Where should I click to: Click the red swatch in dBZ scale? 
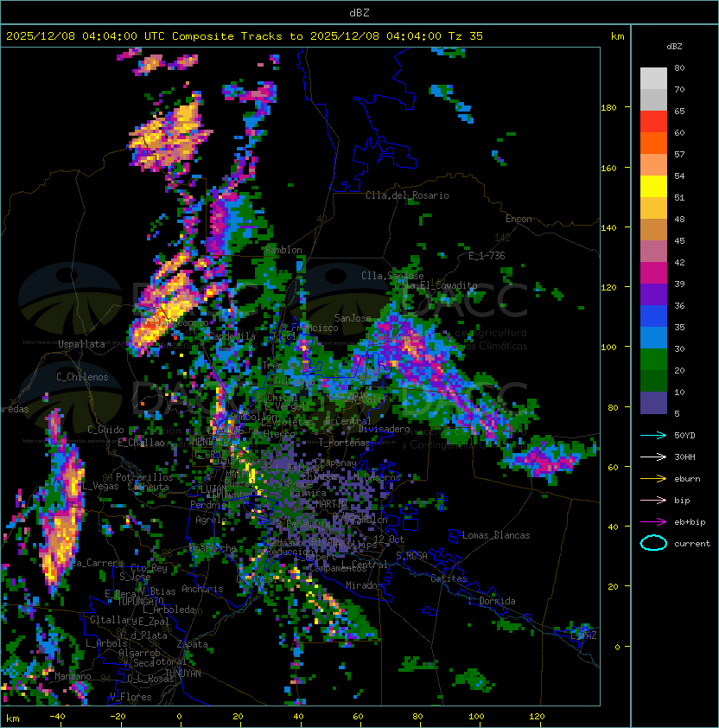pyautogui.click(x=653, y=121)
